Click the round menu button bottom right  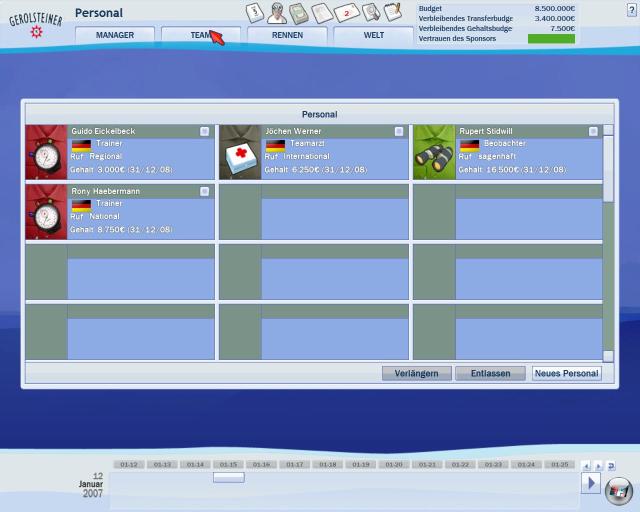[619, 491]
